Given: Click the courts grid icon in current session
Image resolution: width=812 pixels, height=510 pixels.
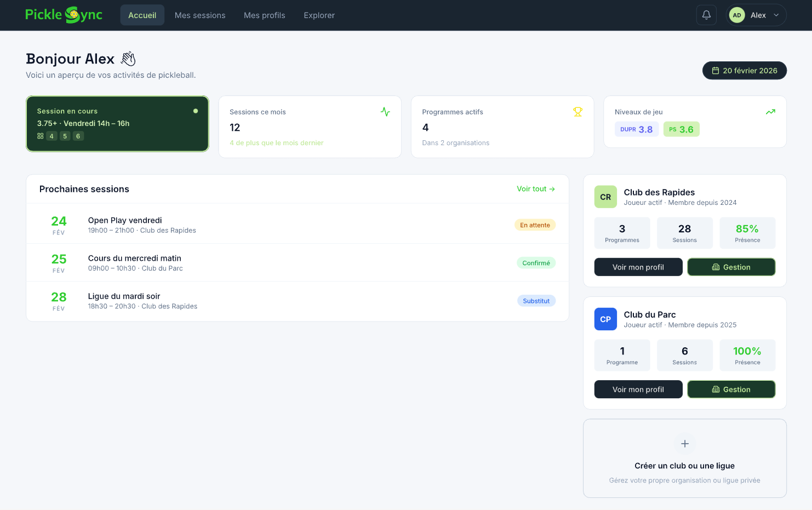Looking at the screenshot, I should coord(41,136).
